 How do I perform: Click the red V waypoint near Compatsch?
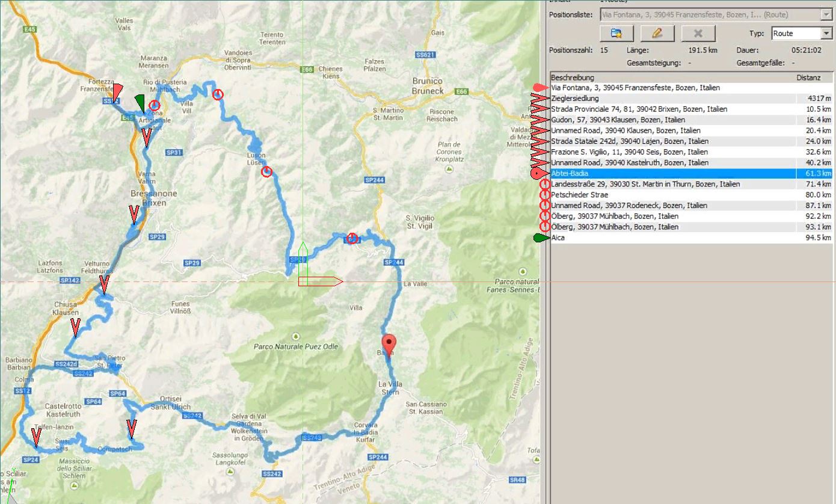click(x=132, y=428)
